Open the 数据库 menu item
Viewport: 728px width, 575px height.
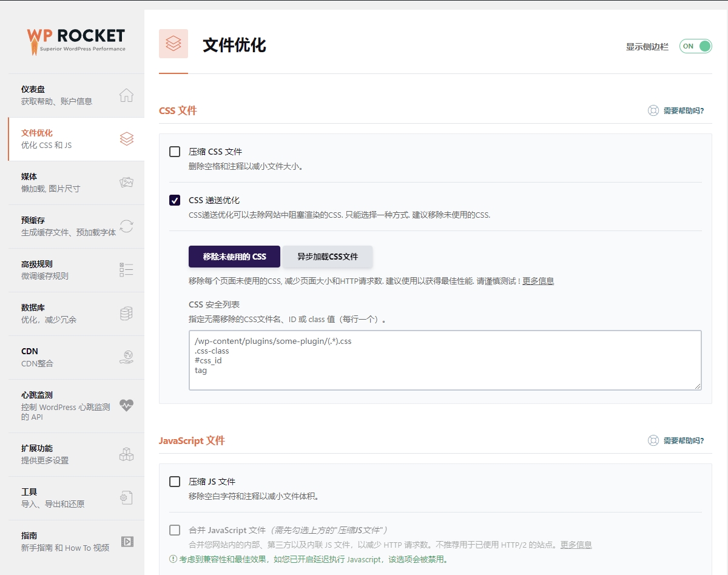76,314
